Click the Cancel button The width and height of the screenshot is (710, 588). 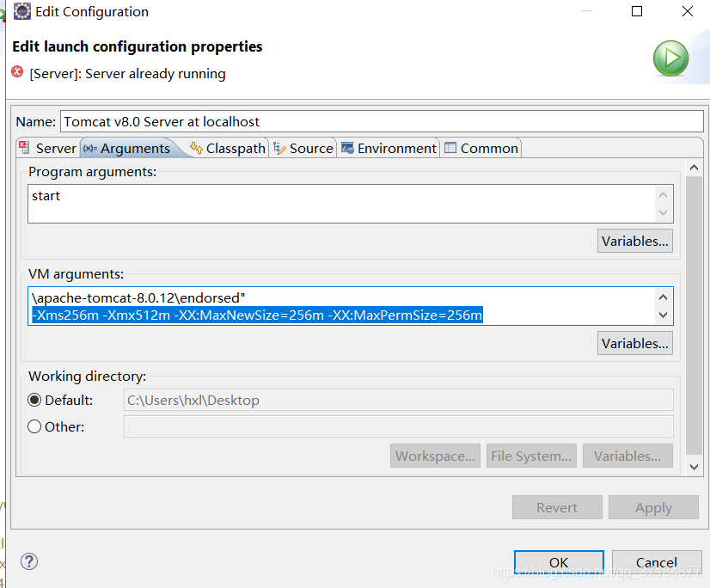657,562
